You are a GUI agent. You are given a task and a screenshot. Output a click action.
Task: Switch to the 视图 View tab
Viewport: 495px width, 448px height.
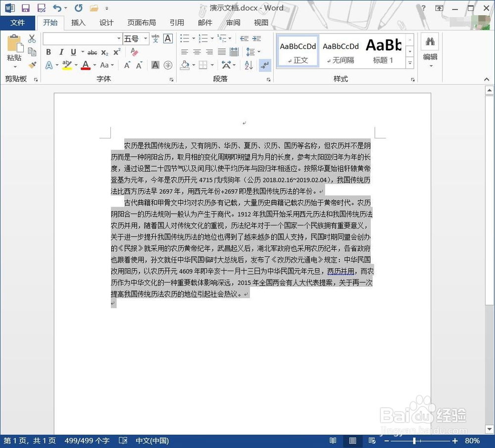261,22
